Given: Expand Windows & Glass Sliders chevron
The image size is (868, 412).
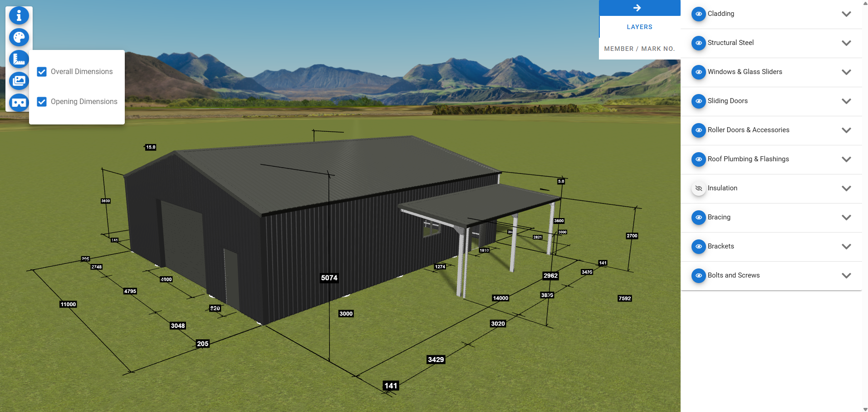Looking at the screenshot, I should pyautogui.click(x=846, y=72).
